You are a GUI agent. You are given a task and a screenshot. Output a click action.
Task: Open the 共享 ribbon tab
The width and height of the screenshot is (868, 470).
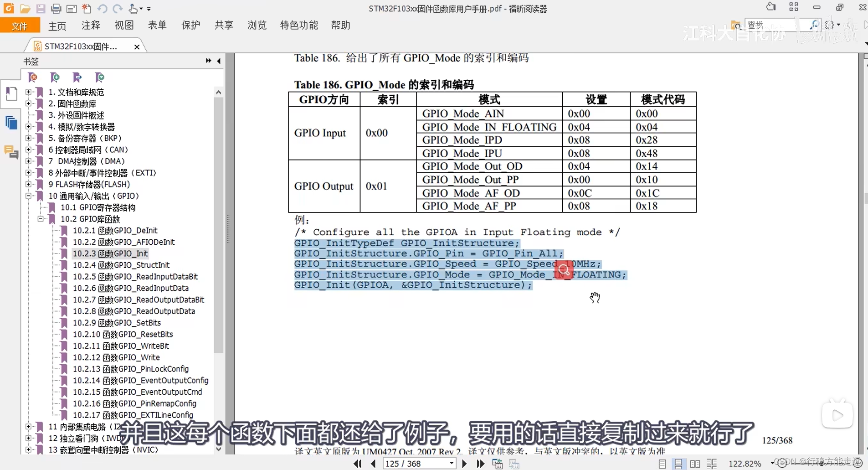pyautogui.click(x=224, y=25)
